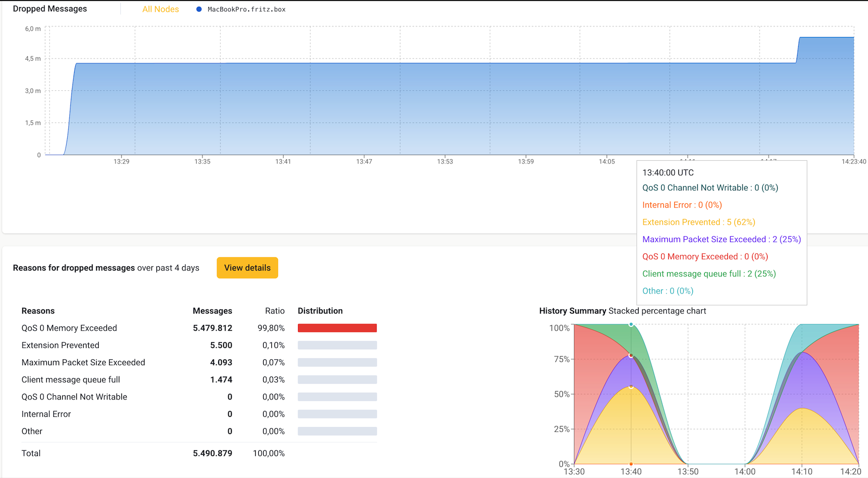Click the Internal Error reason row
The image size is (868, 478).
click(x=199, y=414)
